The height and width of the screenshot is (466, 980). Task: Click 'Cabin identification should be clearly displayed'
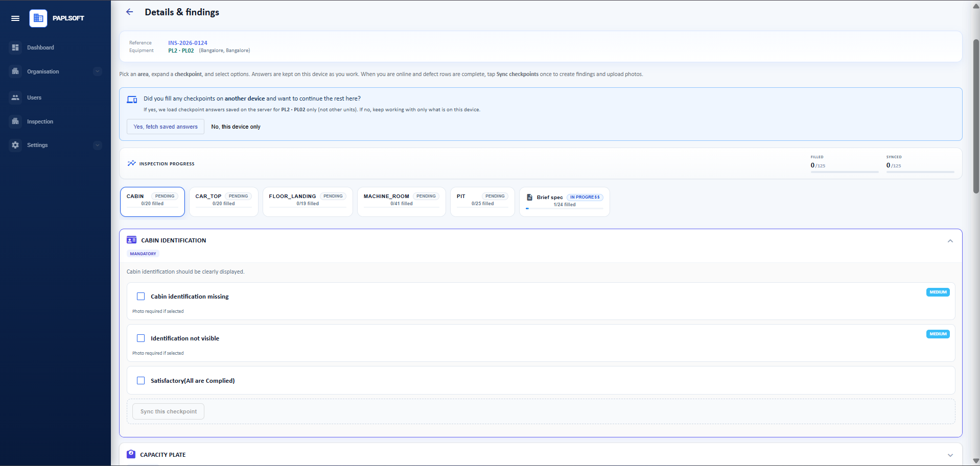185,272
